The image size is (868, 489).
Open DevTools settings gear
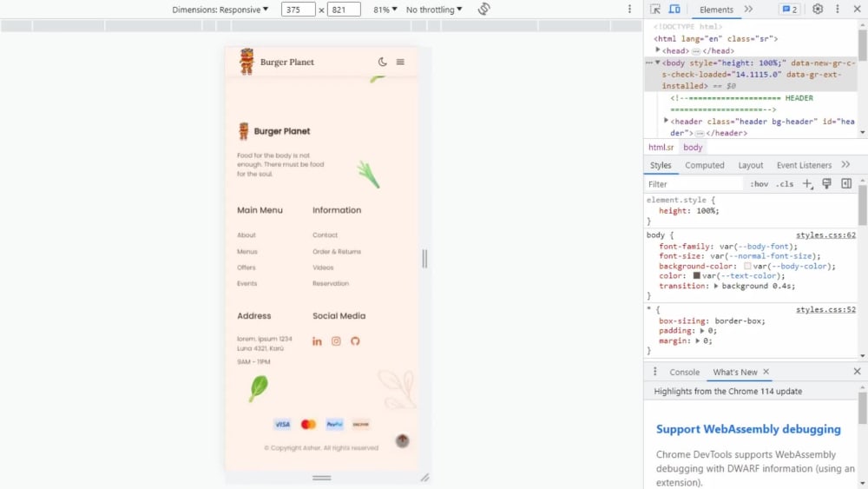818,9
